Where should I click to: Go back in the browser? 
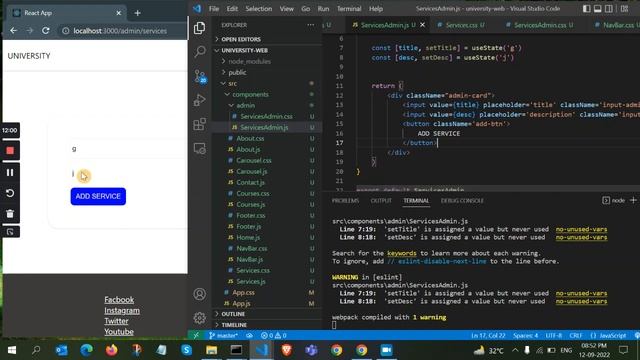click(x=13, y=31)
